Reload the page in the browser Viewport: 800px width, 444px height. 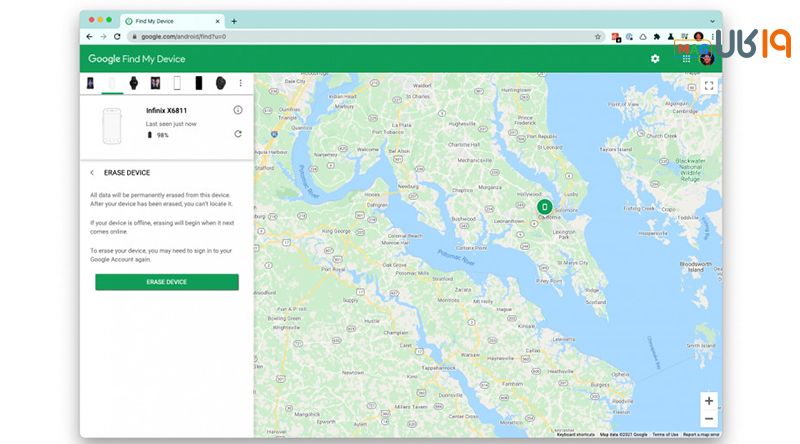[117, 37]
